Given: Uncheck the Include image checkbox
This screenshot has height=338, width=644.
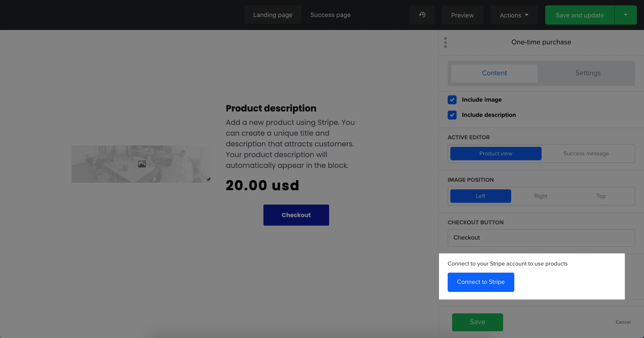Looking at the screenshot, I should click(x=452, y=100).
